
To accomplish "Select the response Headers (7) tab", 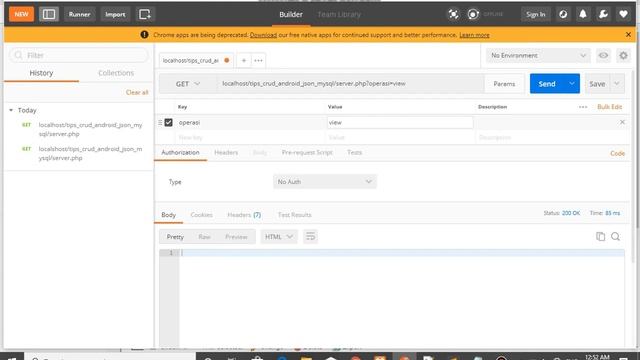I will pos(244,215).
